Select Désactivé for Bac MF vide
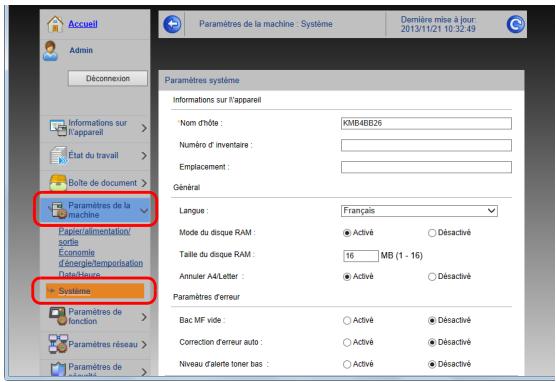 point(432,321)
